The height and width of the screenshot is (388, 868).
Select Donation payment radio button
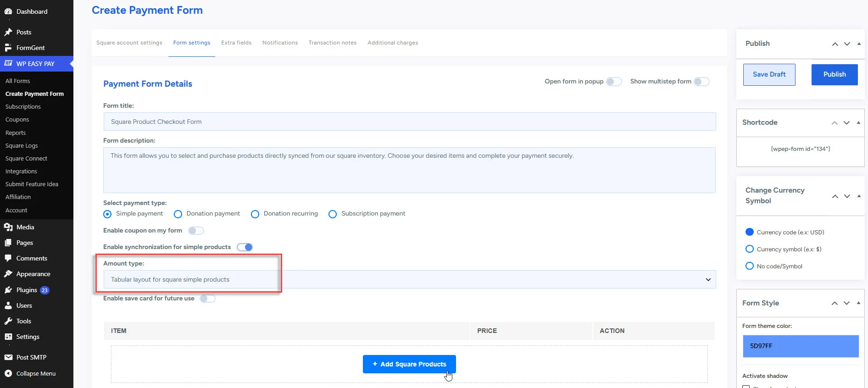coord(178,214)
